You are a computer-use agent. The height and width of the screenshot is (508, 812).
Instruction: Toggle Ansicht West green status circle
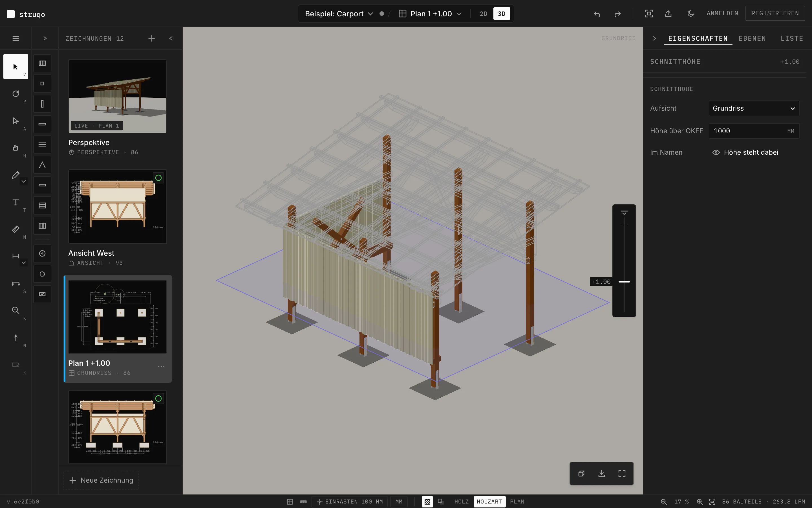click(x=158, y=178)
